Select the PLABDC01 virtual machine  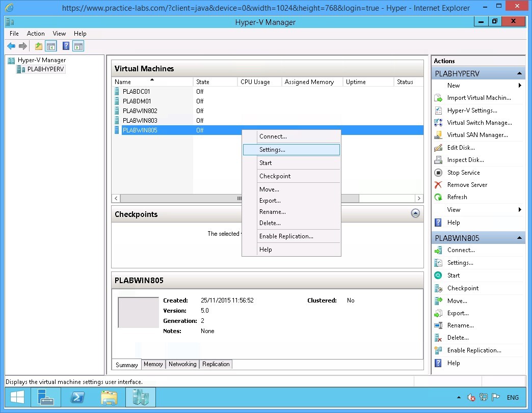click(137, 92)
